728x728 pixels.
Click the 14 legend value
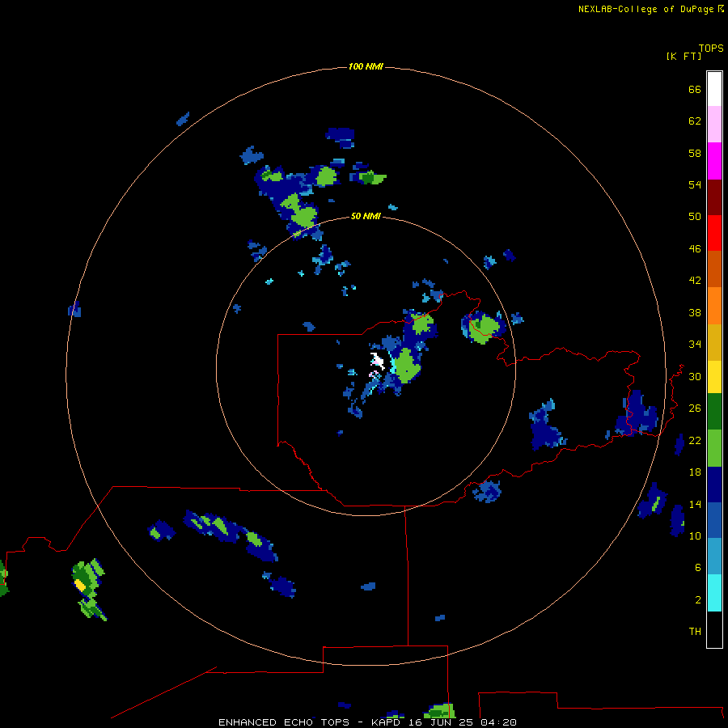(x=695, y=504)
